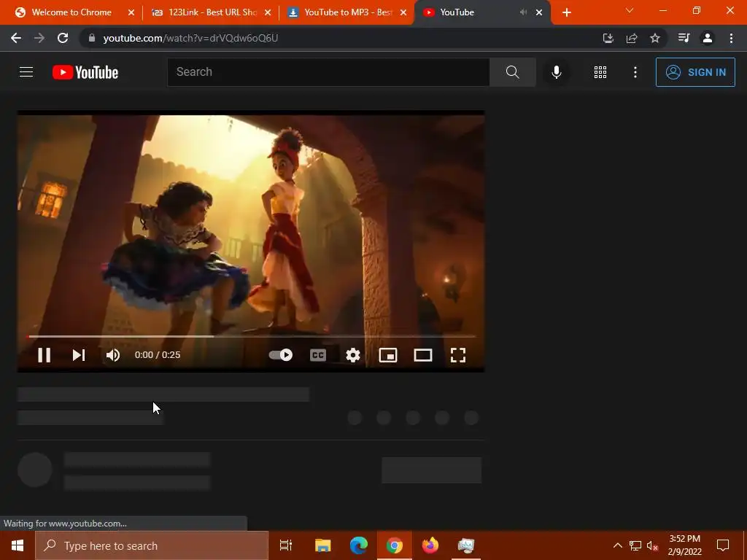Share this page icon
747x560 pixels.
[632, 38]
